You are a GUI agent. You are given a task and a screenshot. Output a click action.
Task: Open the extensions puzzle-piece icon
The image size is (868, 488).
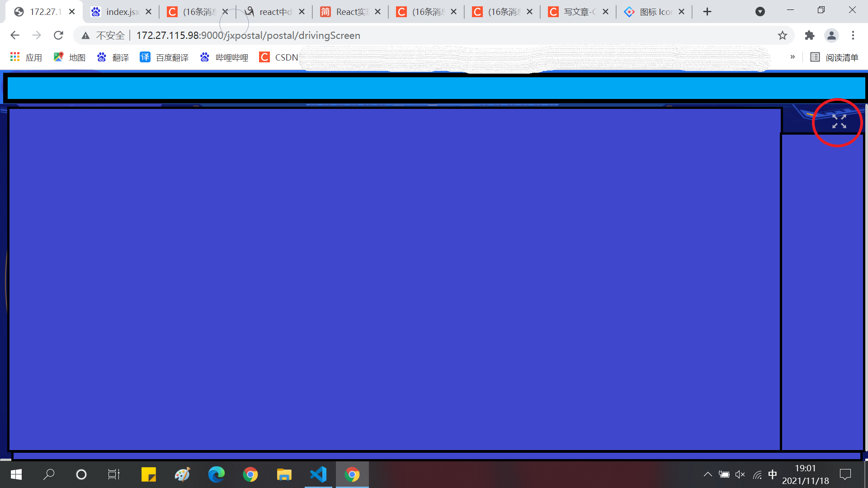coord(809,35)
